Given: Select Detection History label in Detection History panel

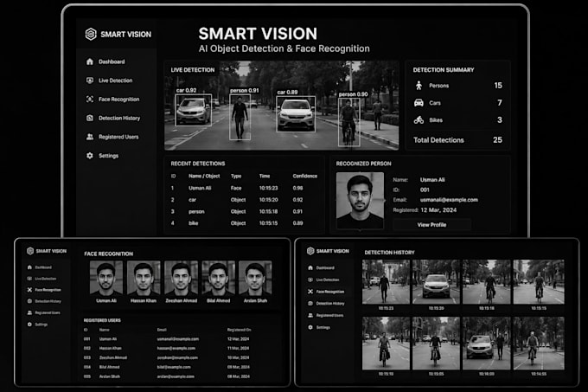Looking at the screenshot, I should [x=330, y=304].
